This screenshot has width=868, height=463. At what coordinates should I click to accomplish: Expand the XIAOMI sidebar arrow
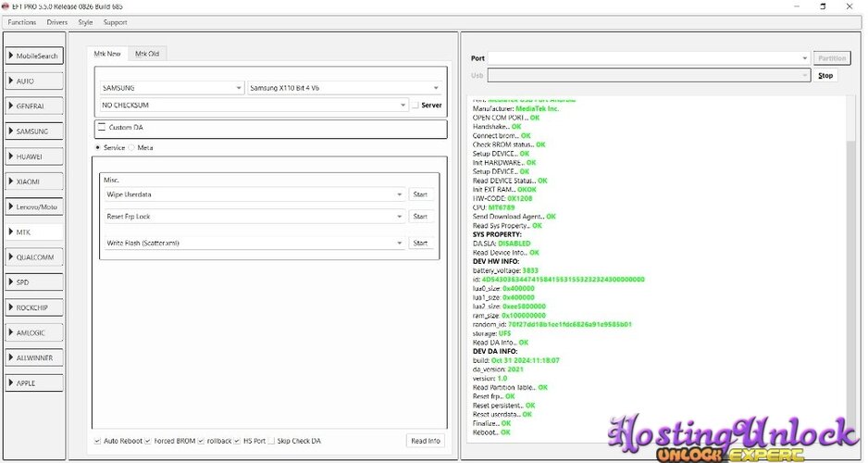[11, 181]
